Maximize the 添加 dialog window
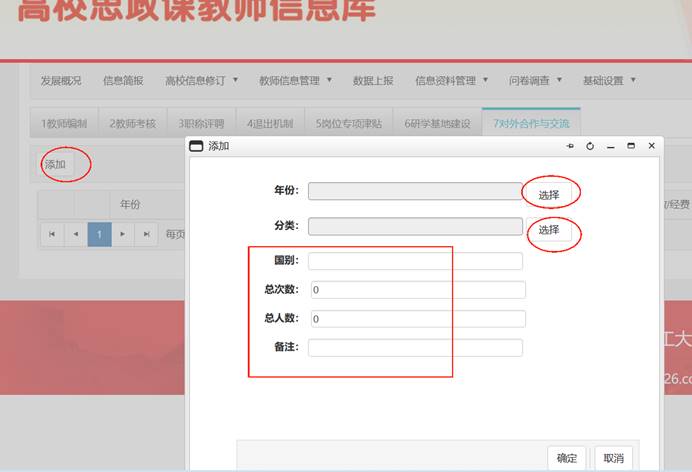Screen dimensions: 692x472 click(x=631, y=146)
